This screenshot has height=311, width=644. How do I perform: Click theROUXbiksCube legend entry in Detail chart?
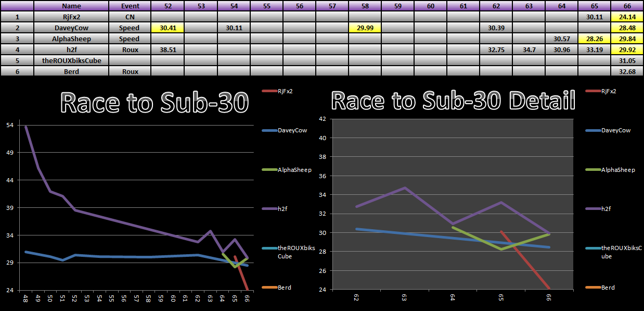pos(613,252)
